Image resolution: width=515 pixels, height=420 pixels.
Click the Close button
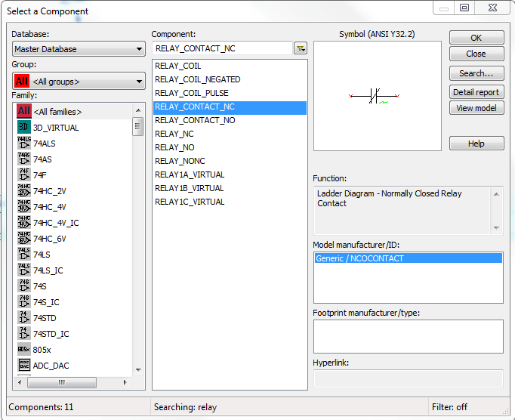click(476, 54)
